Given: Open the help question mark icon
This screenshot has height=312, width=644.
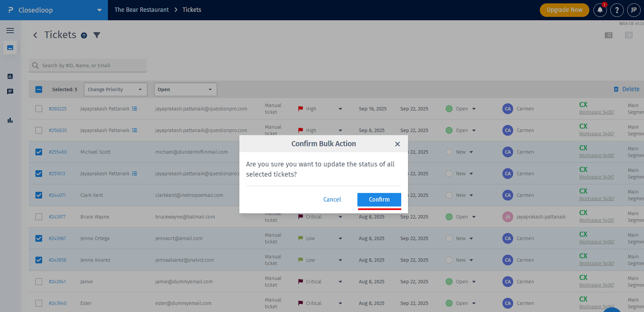Looking at the screenshot, I should (x=617, y=10).
